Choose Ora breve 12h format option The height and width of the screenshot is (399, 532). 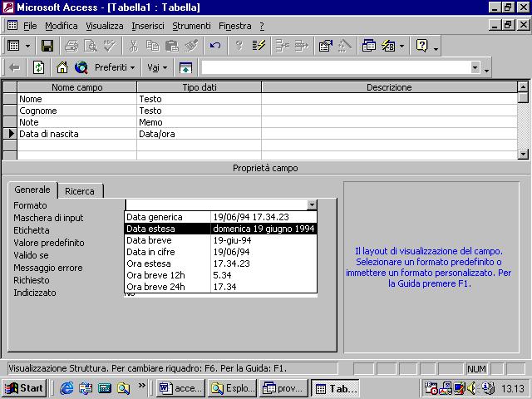[x=221, y=275]
